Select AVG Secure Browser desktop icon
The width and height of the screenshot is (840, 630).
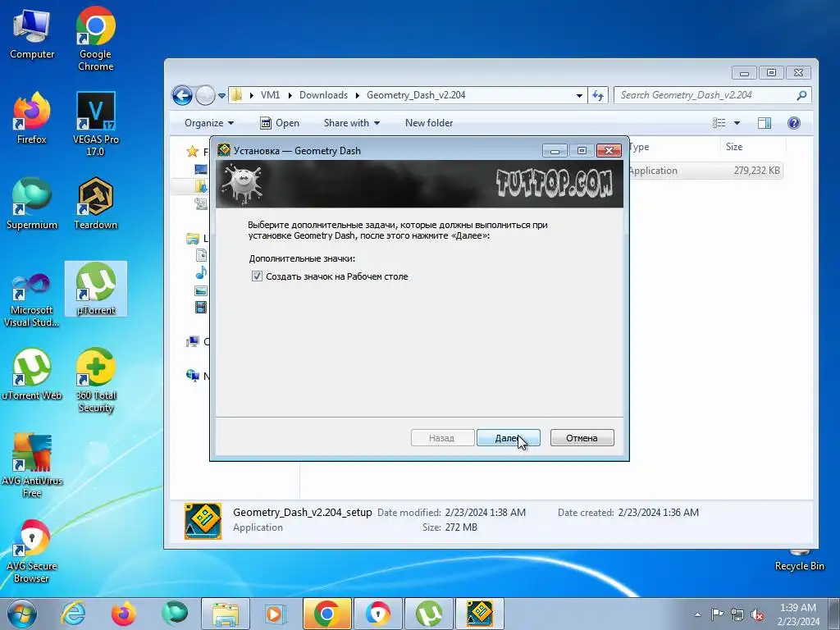pyautogui.click(x=32, y=550)
